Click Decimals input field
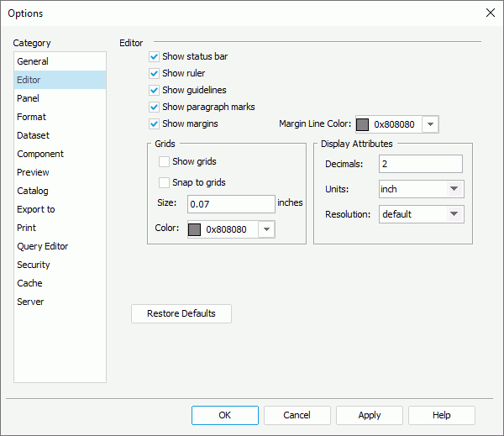Image resolution: width=504 pixels, height=436 pixels. pos(421,164)
